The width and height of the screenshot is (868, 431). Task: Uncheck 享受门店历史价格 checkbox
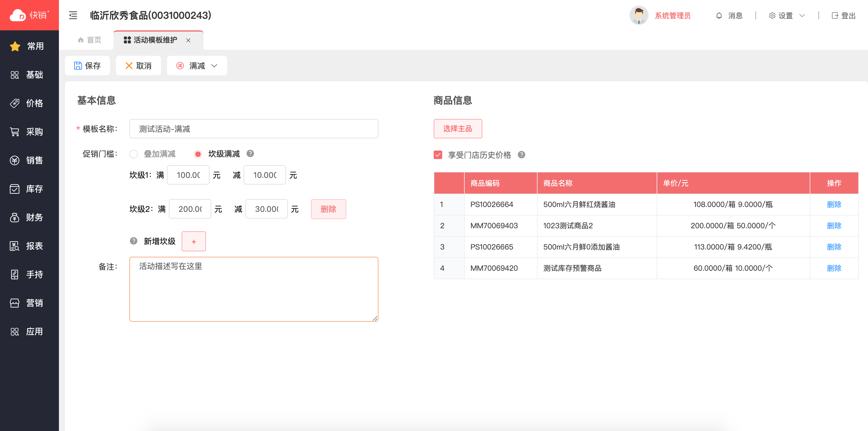point(438,155)
